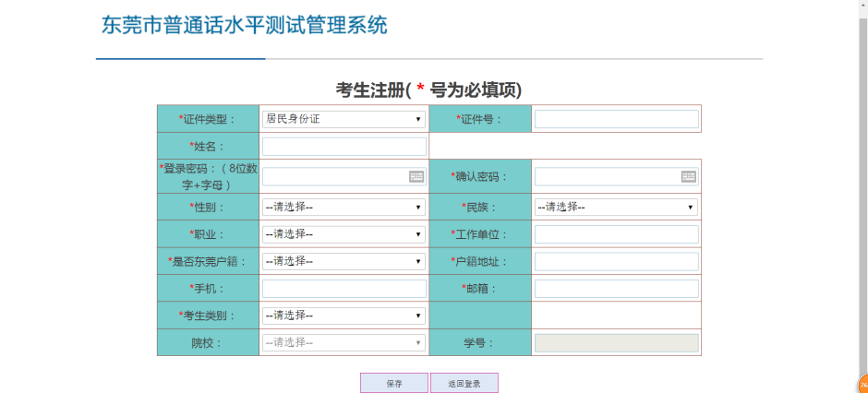Focus the 登录密码 input field
Viewport: 868px width, 393px height.
344,176
